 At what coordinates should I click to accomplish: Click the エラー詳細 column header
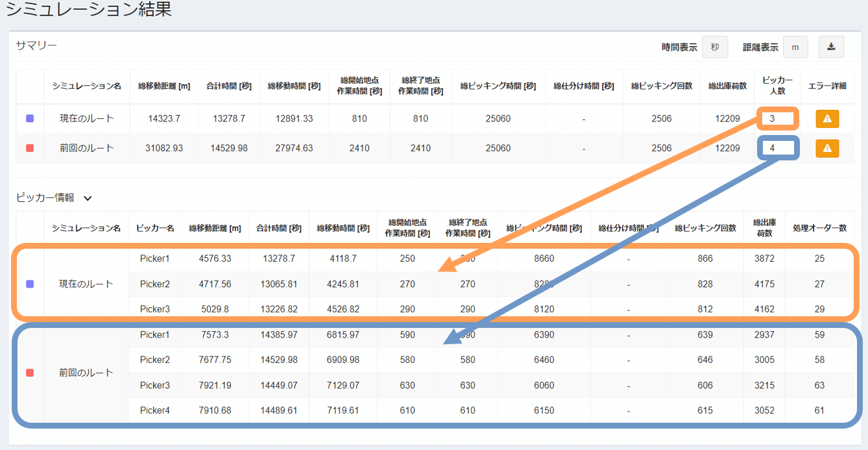pyautogui.click(x=827, y=86)
